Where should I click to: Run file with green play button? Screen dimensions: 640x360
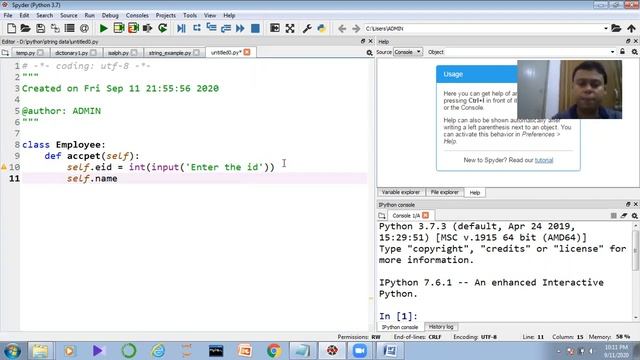(x=104, y=28)
